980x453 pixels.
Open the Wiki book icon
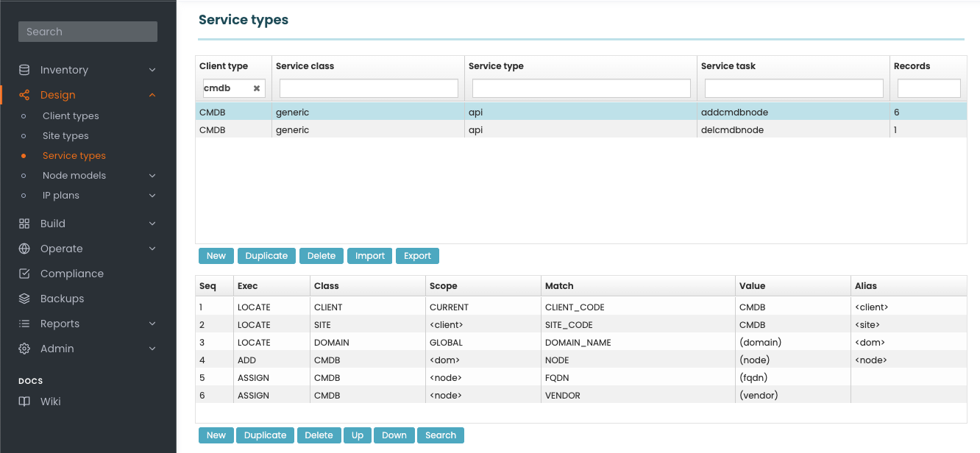coord(24,402)
